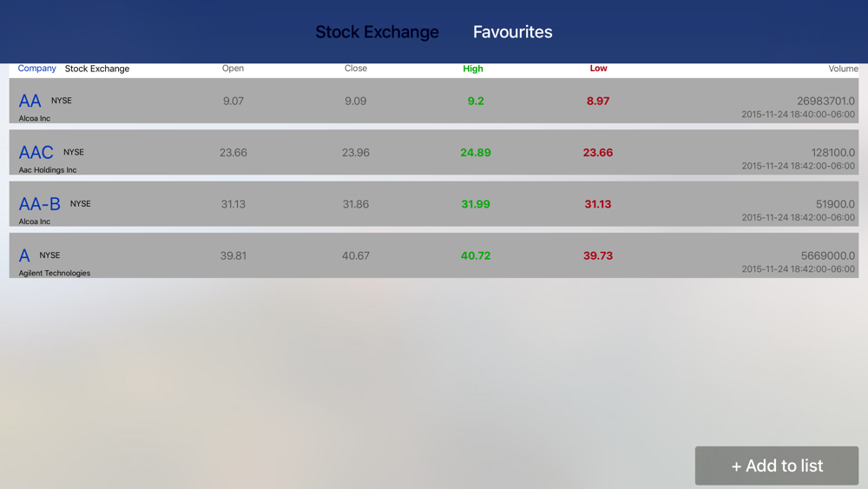The image size is (868, 489).
Task: Select the Aac Holdings Inc company name
Action: click(x=48, y=170)
